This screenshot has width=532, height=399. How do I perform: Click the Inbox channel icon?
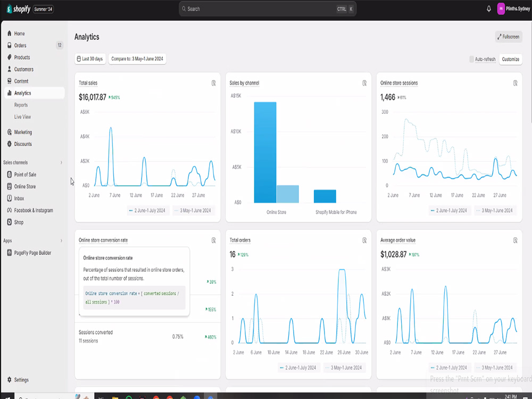coord(9,198)
